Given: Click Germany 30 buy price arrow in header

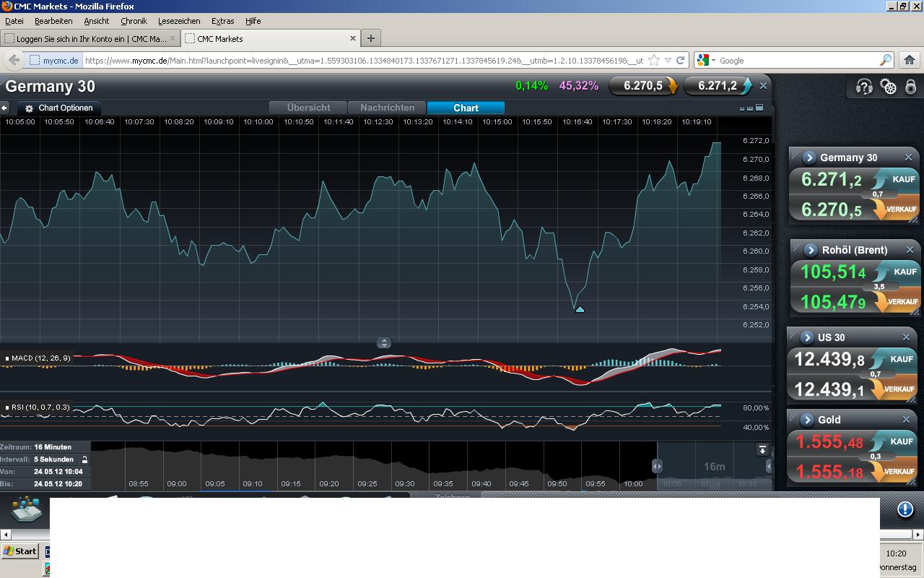Looking at the screenshot, I should coord(746,86).
